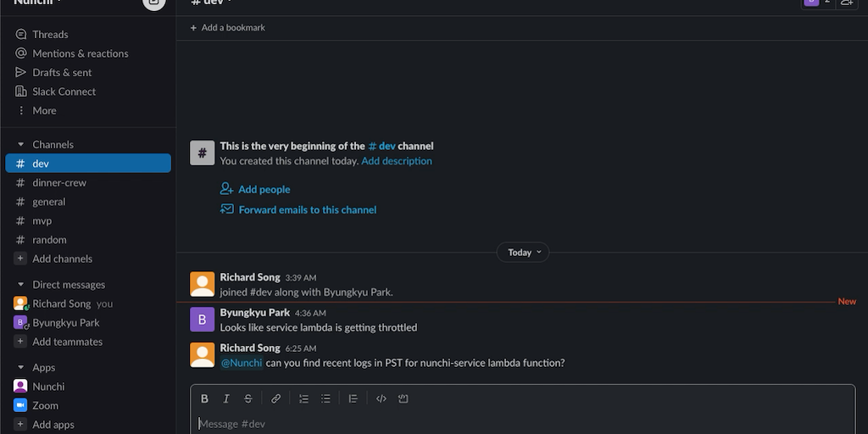Start an ordered list in composer
The height and width of the screenshot is (434, 868).
[x=303, y=398]
